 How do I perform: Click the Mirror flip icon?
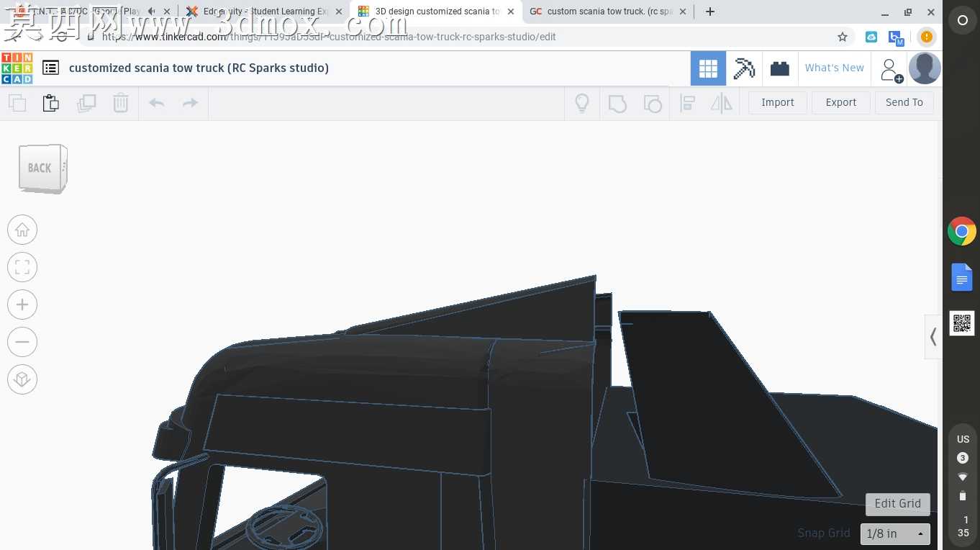(x=721, y=104)
